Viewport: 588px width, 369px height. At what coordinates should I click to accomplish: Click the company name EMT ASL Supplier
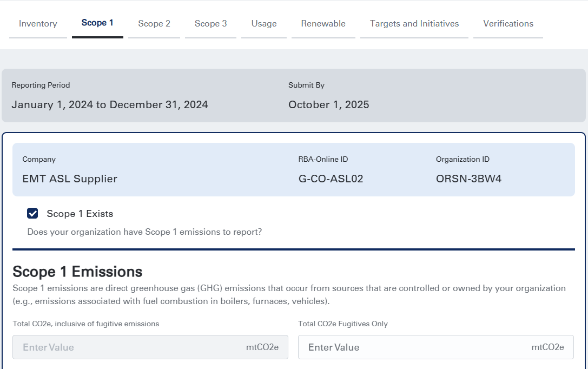click(70, 179)
